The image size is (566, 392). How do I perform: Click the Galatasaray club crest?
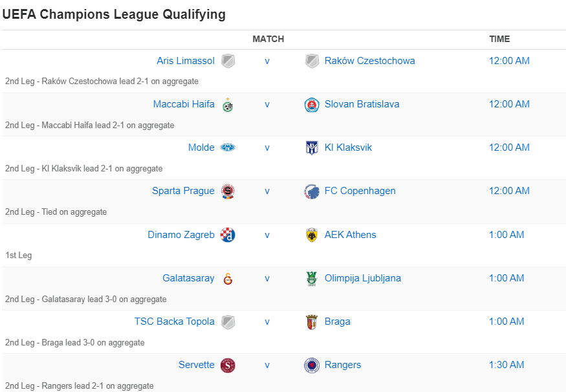229,278
